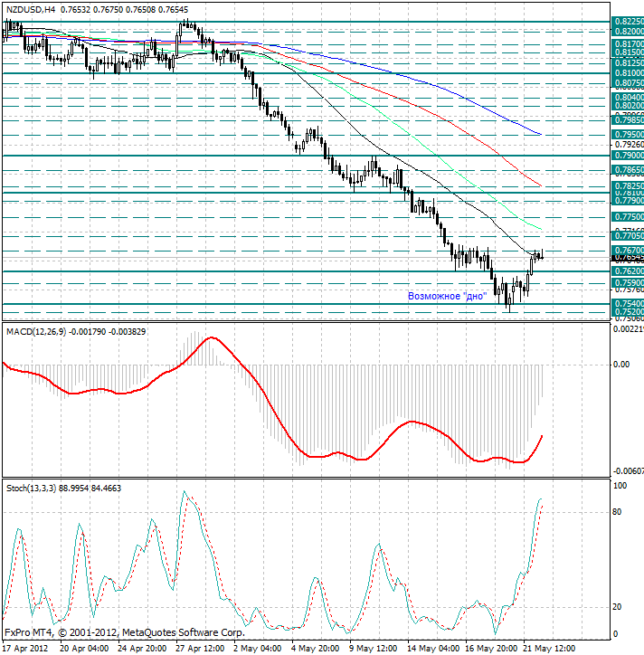Image resolution: width=644 pixels, height=655 pixels.
Task: Select the blue Возможное "дно" annotation
Action: (447, 296)
